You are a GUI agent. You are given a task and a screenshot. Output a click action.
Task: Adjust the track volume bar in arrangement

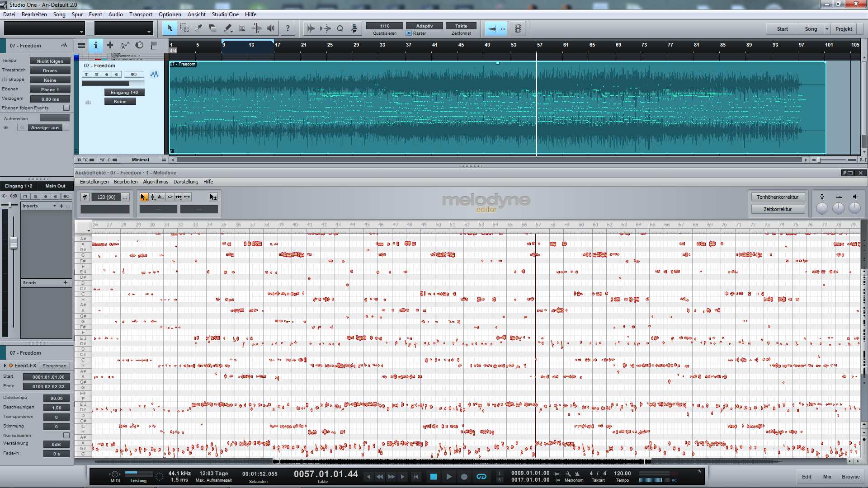[x=113, y=84]
